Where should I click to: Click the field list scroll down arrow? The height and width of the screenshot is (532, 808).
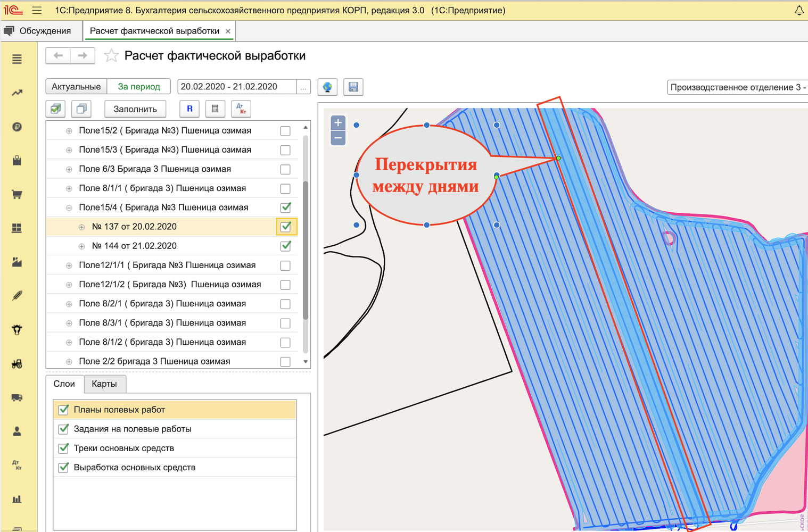click(x=306, y=362)
